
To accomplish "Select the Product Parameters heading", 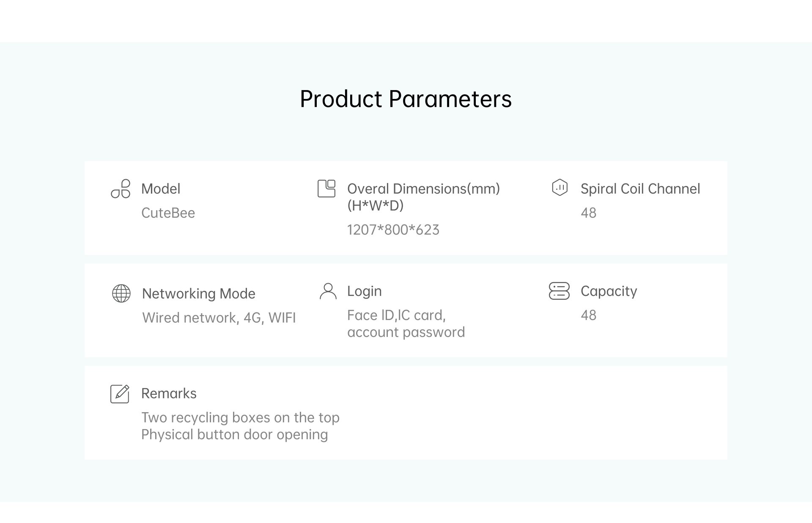I will 406,99.
